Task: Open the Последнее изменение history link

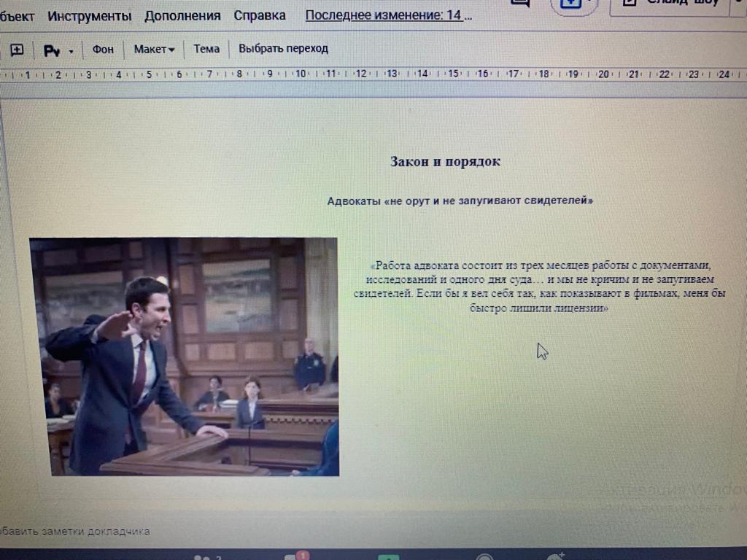Action: point(388,15)
